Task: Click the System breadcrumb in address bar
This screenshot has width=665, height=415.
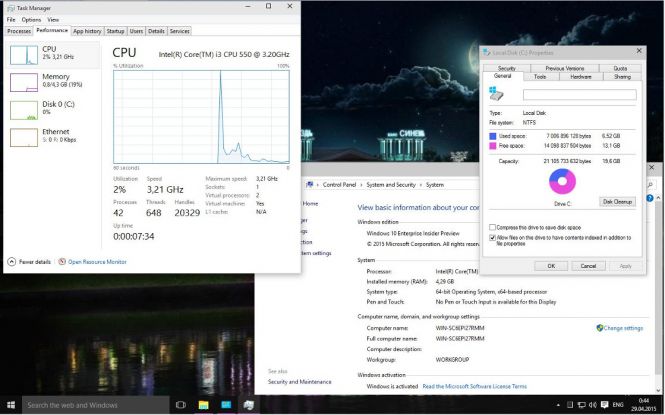Action: 435,185
